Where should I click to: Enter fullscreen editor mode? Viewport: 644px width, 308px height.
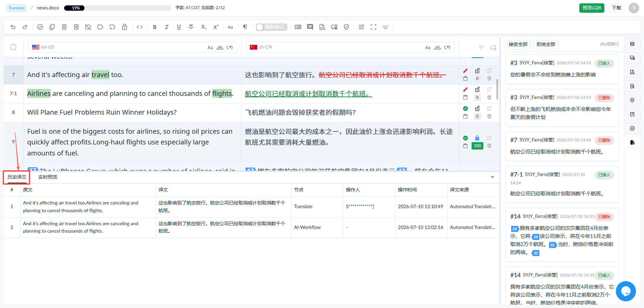(373, 27)
